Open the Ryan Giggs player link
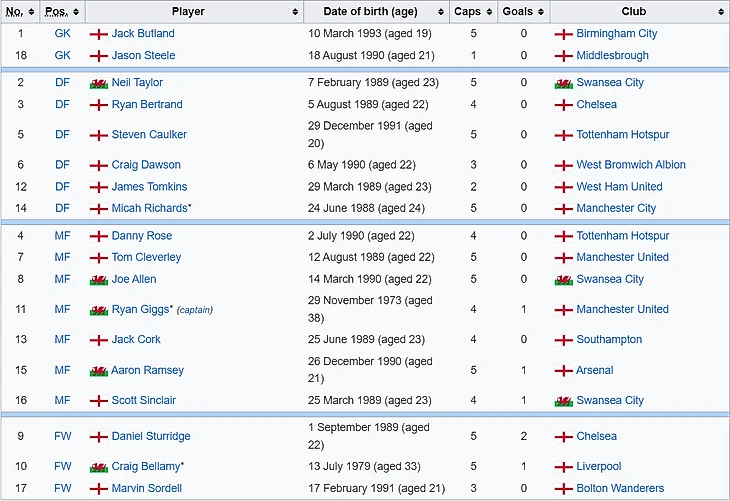This screenshot has width=730, height=501. (140, 310)
